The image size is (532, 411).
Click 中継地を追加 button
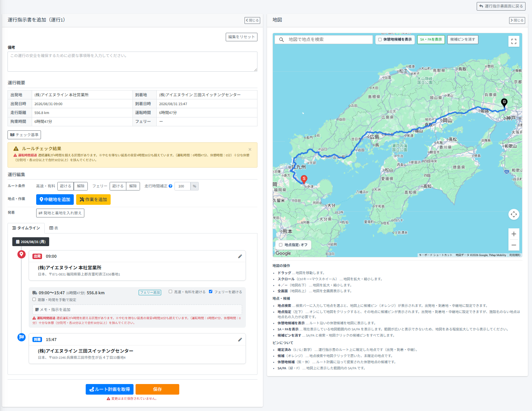coord(55,199)
